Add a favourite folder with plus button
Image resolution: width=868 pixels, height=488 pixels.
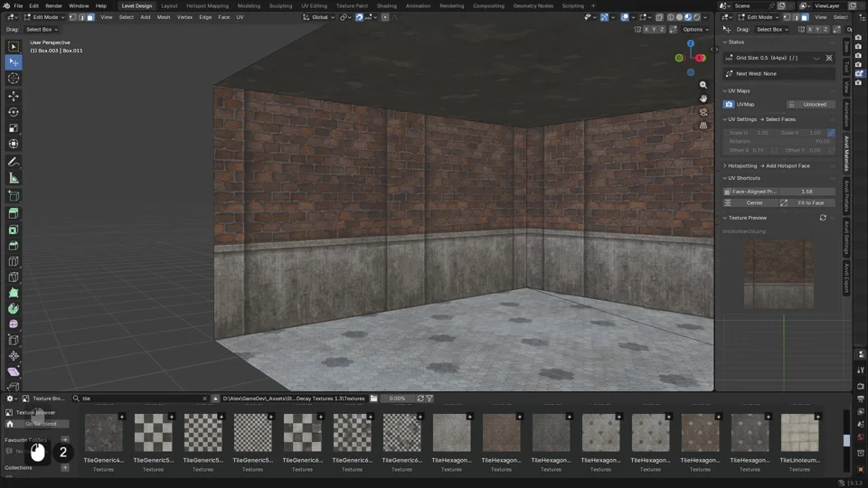pos(65,440)
